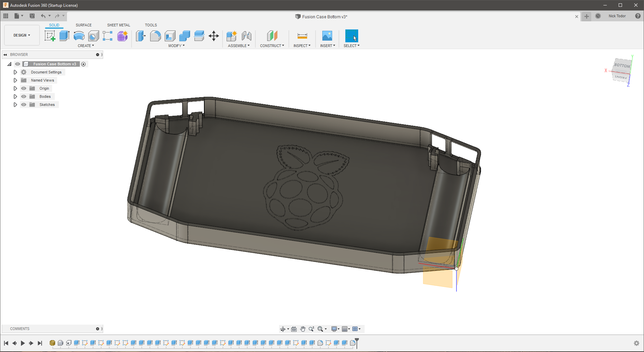The image size is (644, 352).
Task: Toggle visibility of Fusion Case Bottom v3
Action: (18, 64)
